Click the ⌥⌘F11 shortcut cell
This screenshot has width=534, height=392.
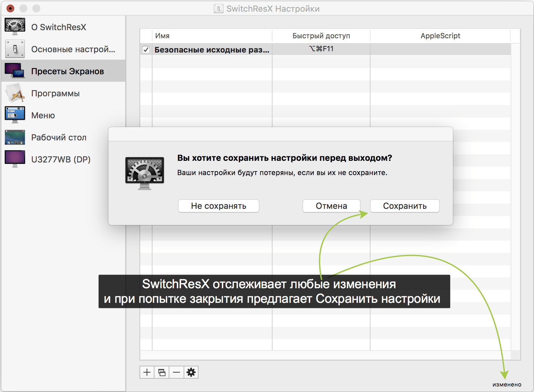point(321,49)
